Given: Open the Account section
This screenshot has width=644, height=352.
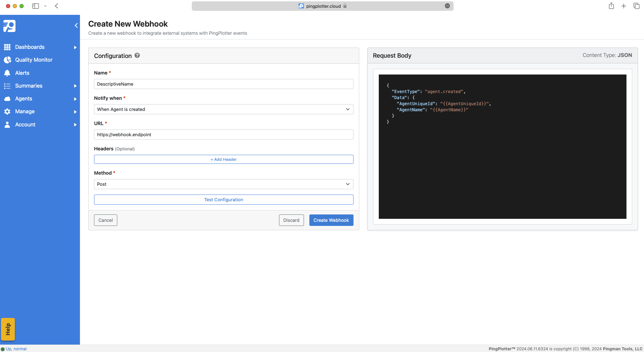Looking at the screenshot, I should click(25, 124).
